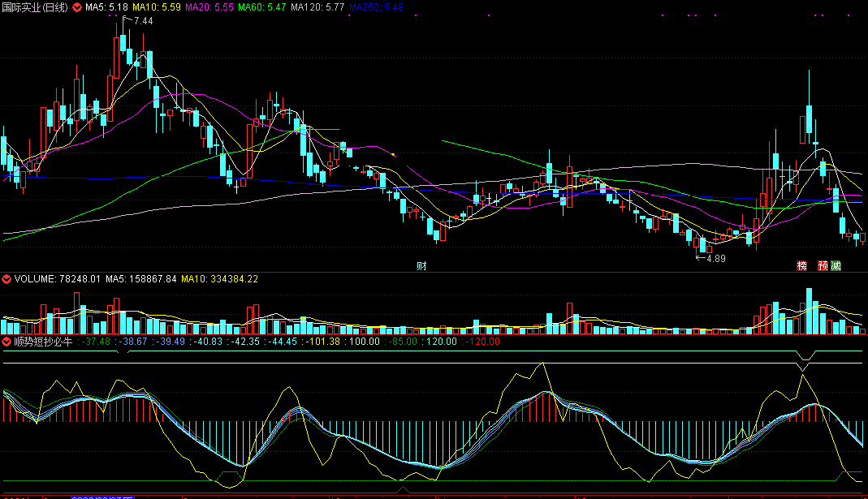Expand the VOLUME indicator dropdown arrow
Image resolution: width=868 pixels, height=499 pixels.
click(x=6, y=279)
